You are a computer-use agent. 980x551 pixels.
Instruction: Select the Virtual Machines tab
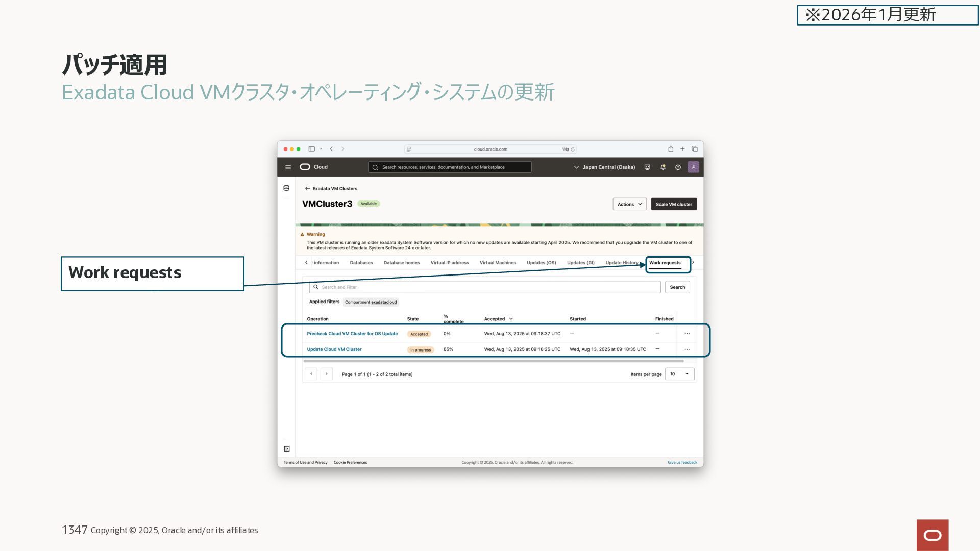(498, 263)
